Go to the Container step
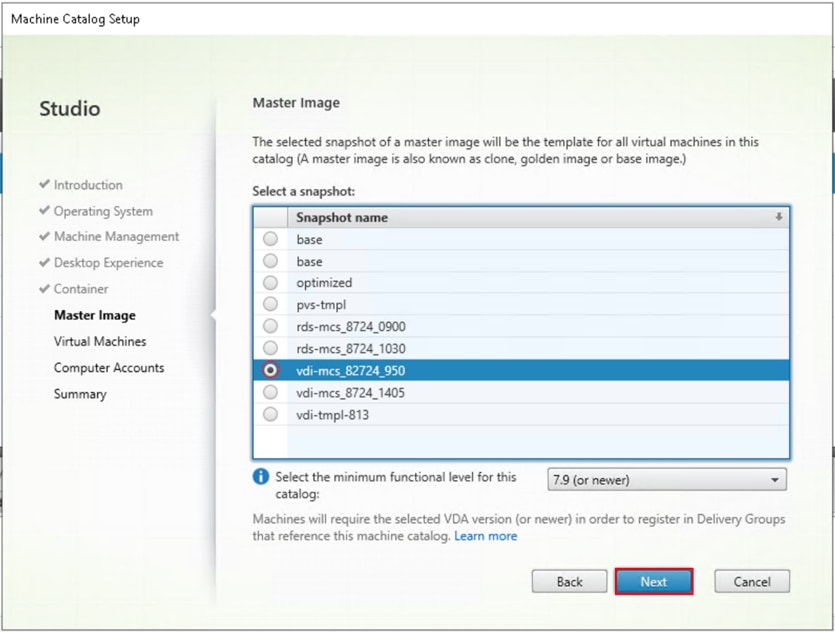This screenshot has height=632, width=835. point(81,289)
